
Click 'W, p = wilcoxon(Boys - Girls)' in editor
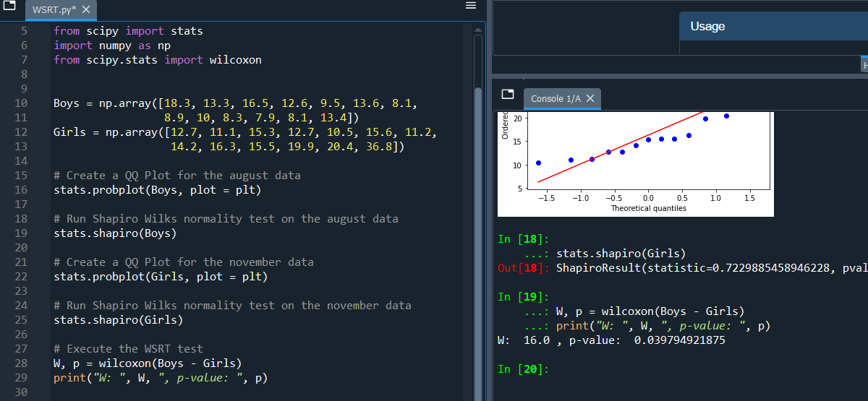point(148,363)
